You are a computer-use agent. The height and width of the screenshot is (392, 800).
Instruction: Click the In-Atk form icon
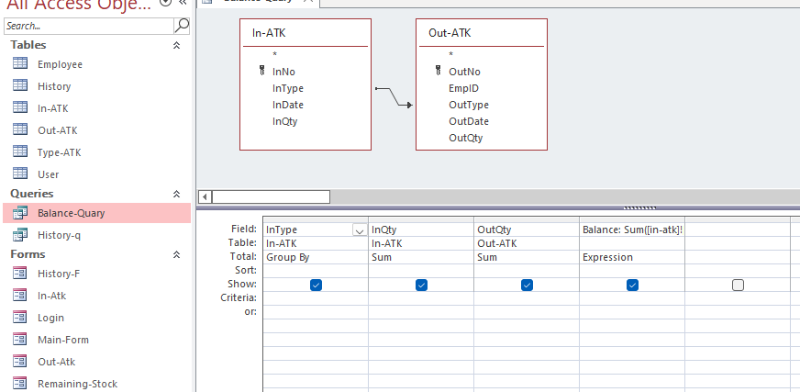pos(20,296)
